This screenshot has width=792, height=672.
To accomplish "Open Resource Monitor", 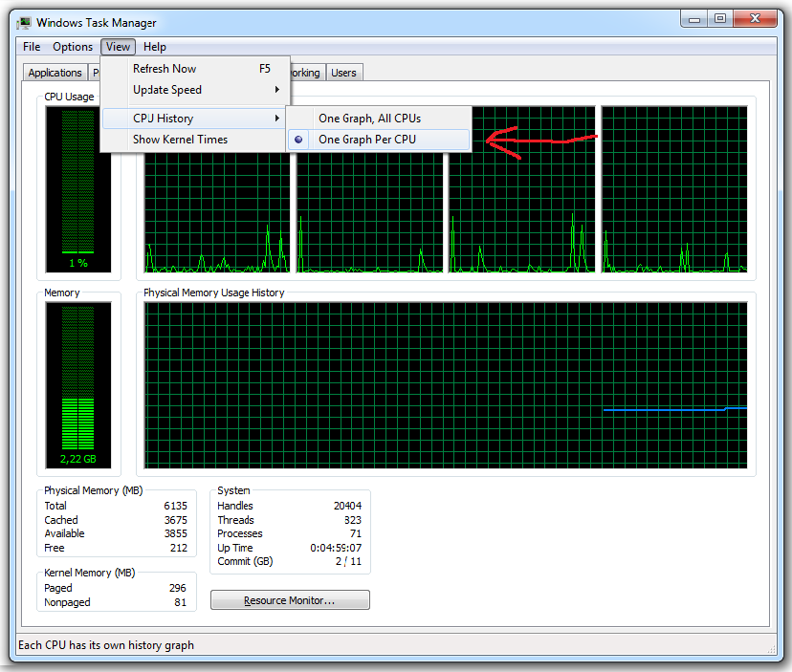I will (x=290, y=600).
